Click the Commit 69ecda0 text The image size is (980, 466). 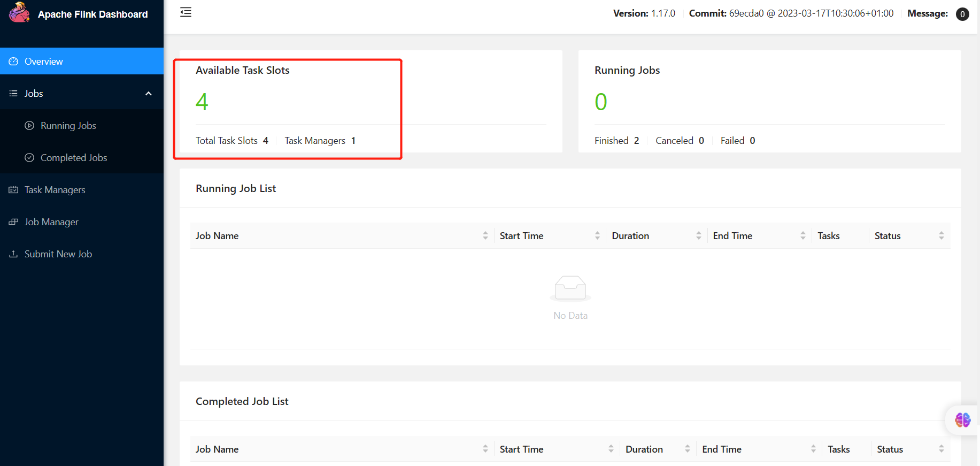tap(791, 13)
